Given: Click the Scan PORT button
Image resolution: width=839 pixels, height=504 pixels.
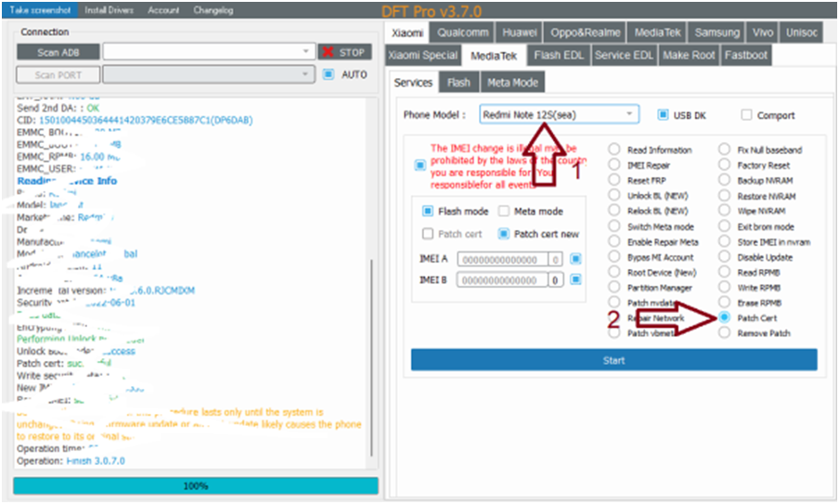Looking at the screenshot, I should click(x=58, y=75).
